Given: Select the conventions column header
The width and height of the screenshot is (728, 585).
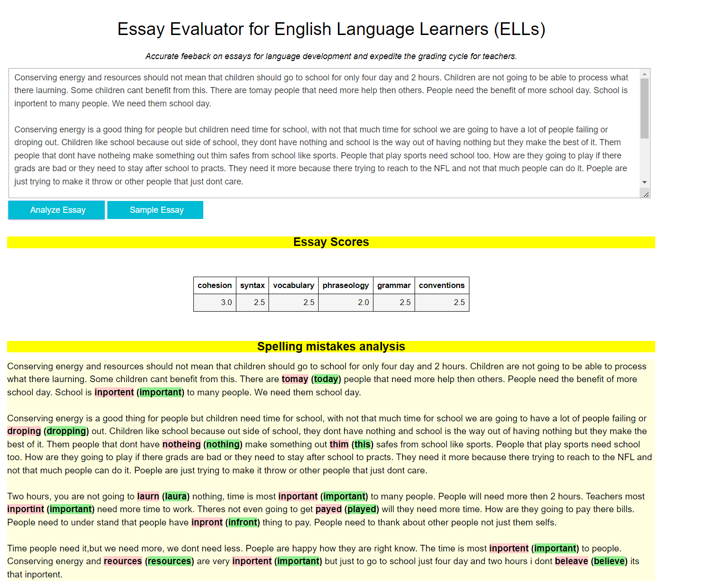Looking at the screenshot, I should 442,285.
